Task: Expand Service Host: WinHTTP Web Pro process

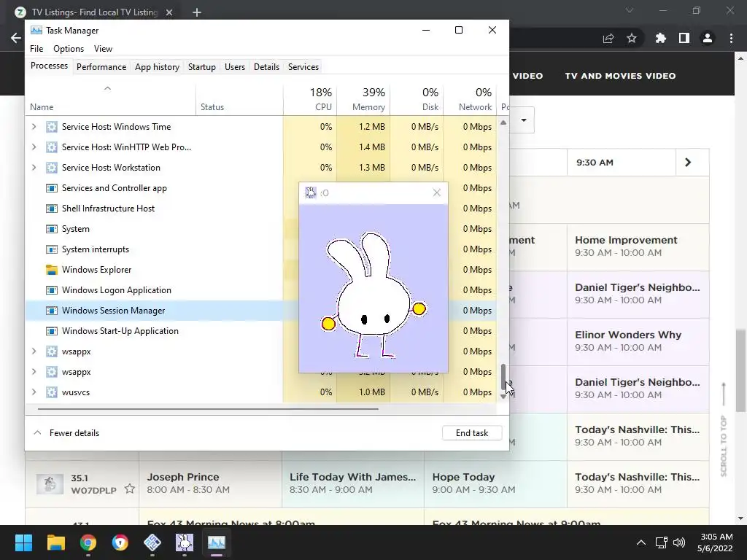Action: 34,147
